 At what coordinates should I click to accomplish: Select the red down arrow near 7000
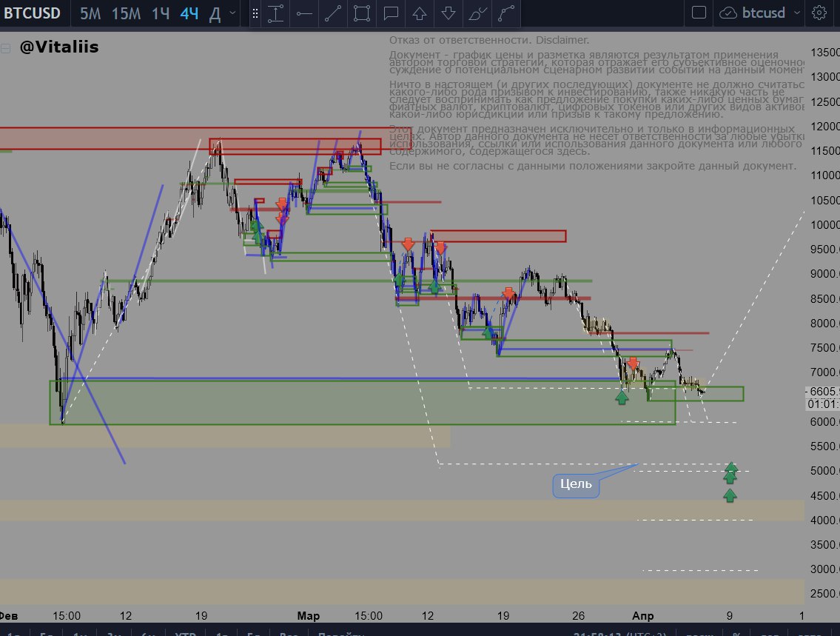click(633, 364)
